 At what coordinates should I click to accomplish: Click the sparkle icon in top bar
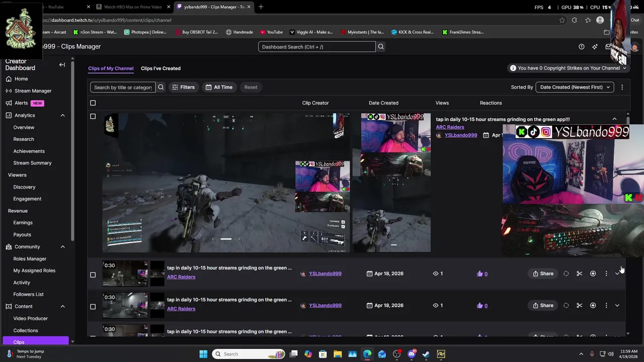pos(595,47)
